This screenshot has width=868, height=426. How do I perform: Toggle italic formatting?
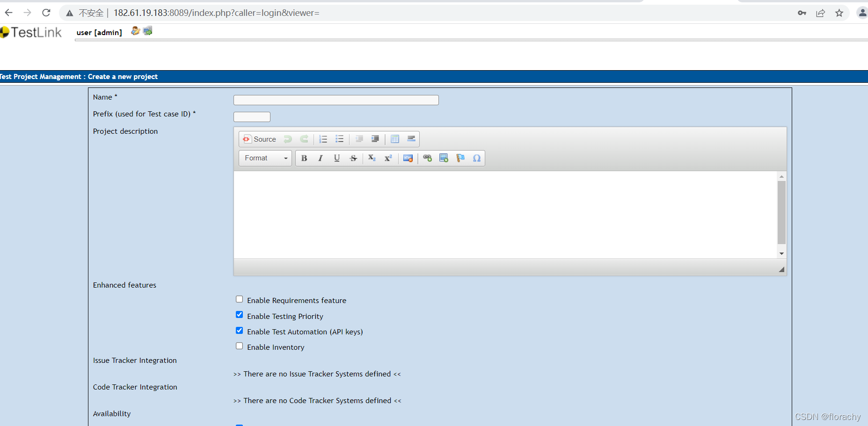[321, 159]
